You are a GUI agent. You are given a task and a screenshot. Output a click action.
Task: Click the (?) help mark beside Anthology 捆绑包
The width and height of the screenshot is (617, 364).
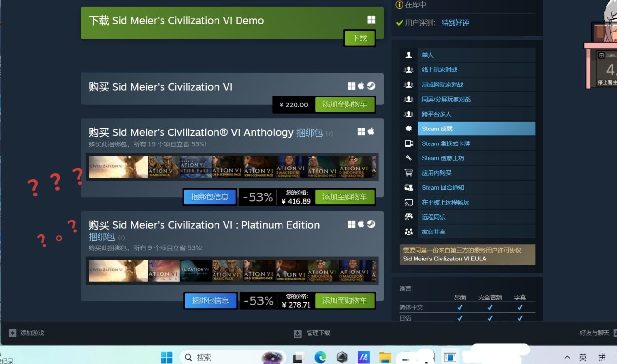(x=329, y=133)
